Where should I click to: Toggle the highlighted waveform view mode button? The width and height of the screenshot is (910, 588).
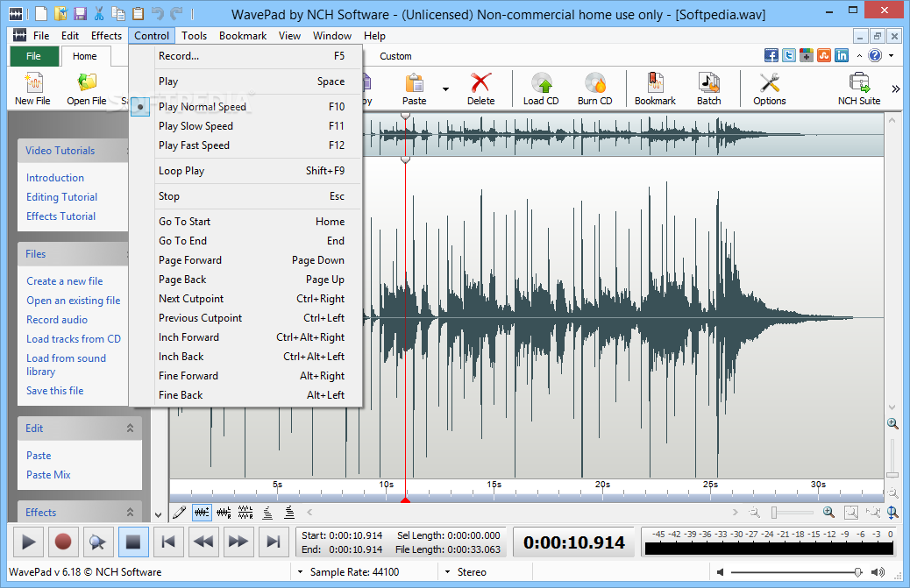[x=202, y=512]
